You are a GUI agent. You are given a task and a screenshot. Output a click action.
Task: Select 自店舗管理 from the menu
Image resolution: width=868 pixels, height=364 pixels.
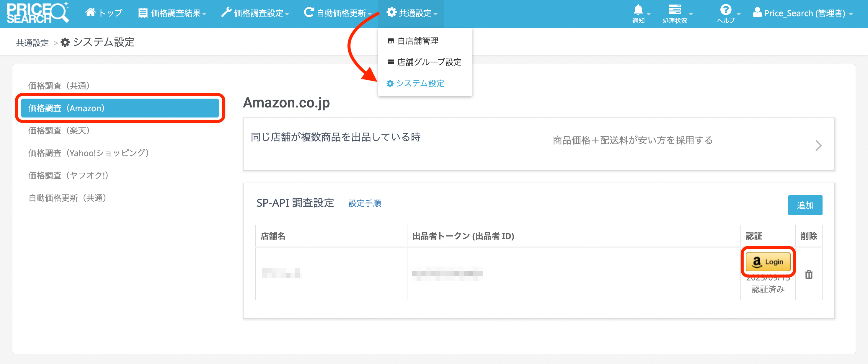pyautogui.click(x=417, y=41)
